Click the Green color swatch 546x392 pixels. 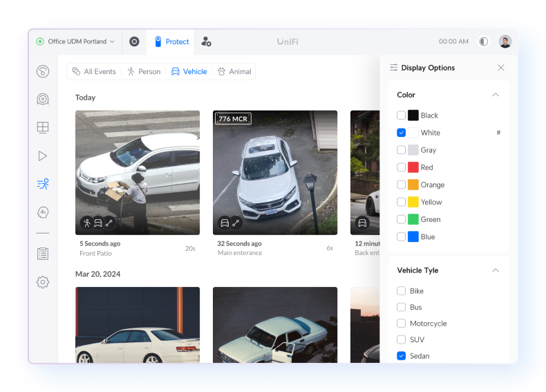(413, 220)
